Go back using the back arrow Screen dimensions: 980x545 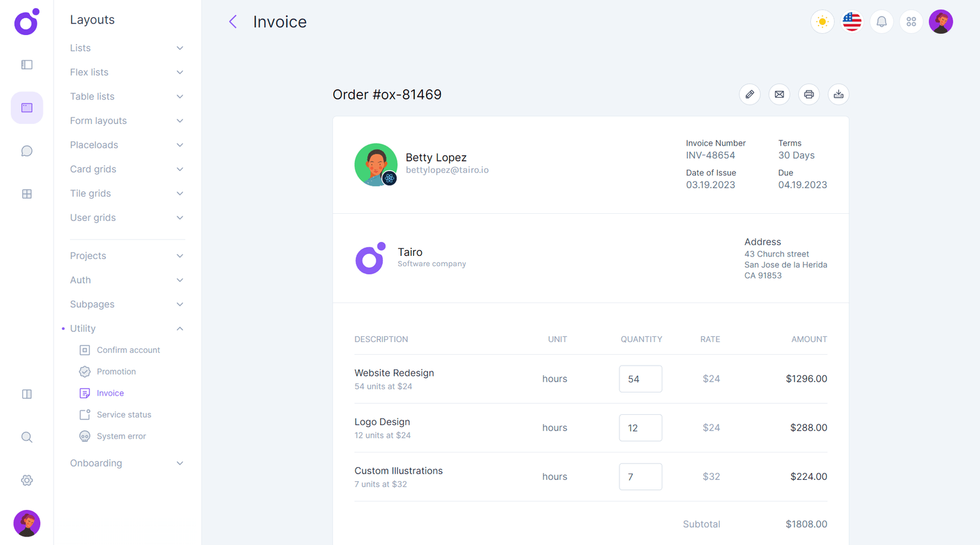tap(232, 21)
